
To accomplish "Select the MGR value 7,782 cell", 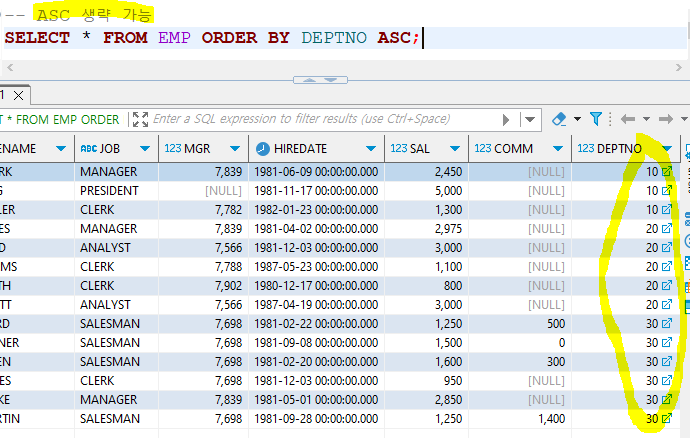I will tap(203, 210).
